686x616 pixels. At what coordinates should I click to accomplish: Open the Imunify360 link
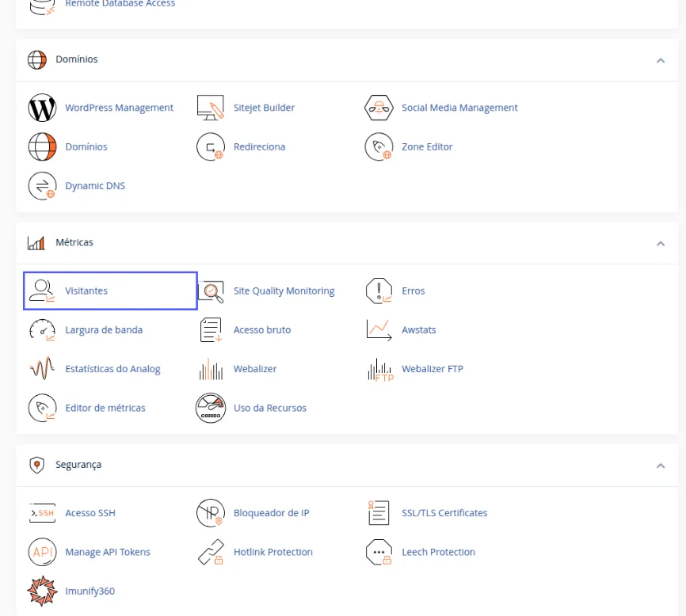click(x=90, y=591)
